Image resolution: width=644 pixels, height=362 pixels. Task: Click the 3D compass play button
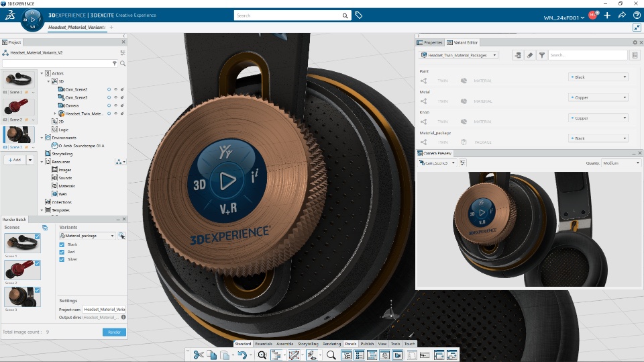coord(32,19)
